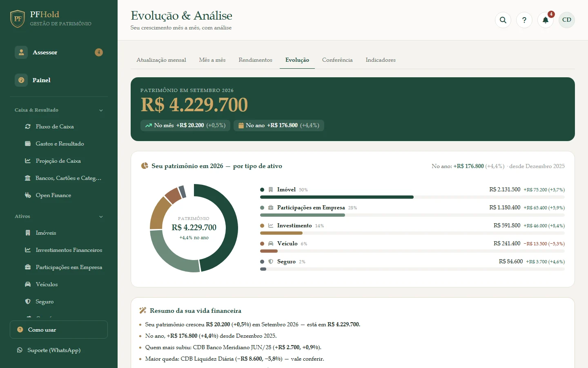Click the No ano +R$ 176.800 chip
This screenshot has width=588, height=368.
279,126
